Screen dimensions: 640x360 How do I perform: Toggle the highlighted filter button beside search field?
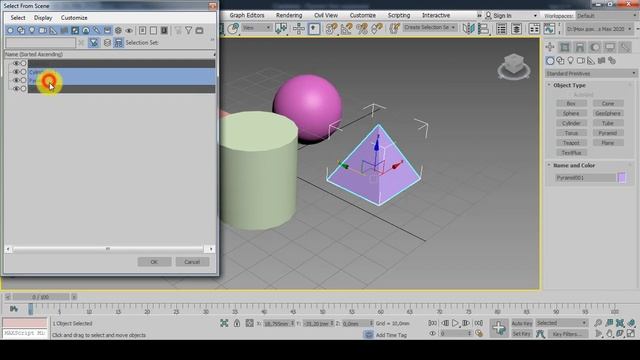[94, 42]
